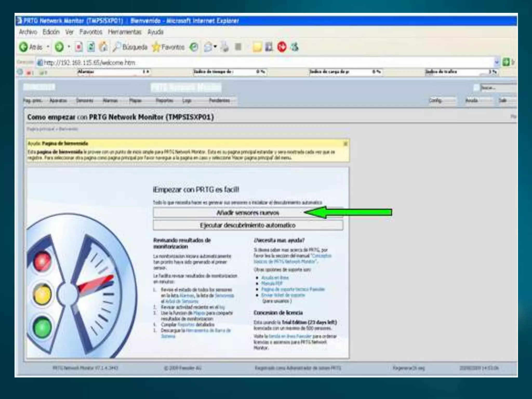Open the mail icon dropdown arrow

(215, 47)
